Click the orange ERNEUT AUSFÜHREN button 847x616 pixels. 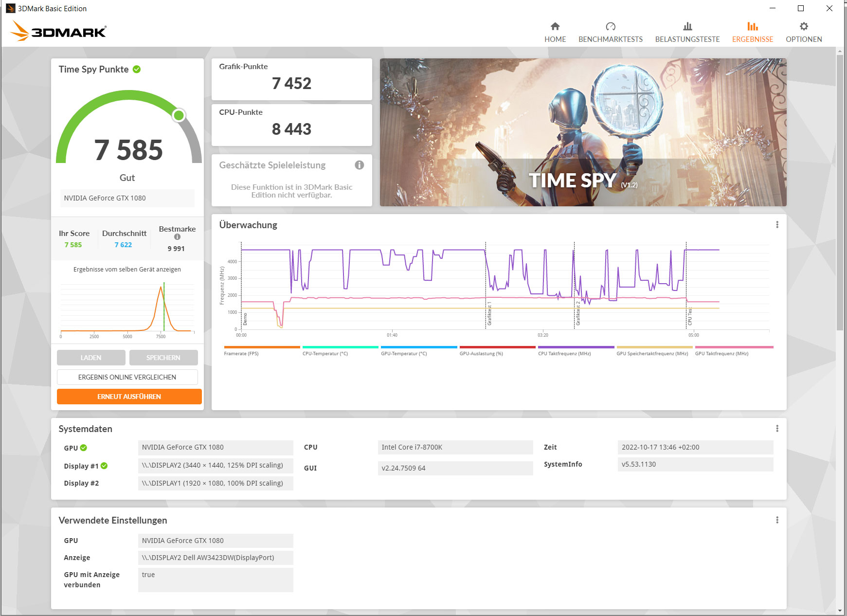point(129,397)
